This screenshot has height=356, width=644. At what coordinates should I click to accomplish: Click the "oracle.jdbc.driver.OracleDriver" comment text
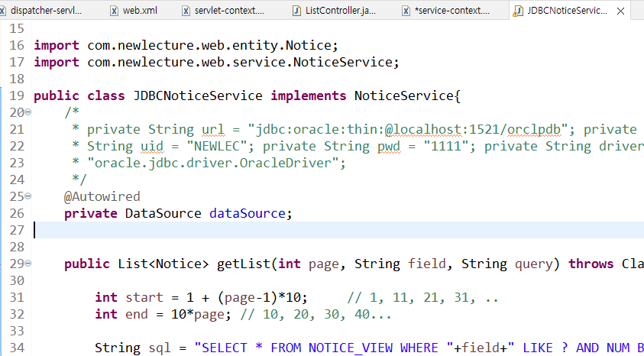point(212,163)
